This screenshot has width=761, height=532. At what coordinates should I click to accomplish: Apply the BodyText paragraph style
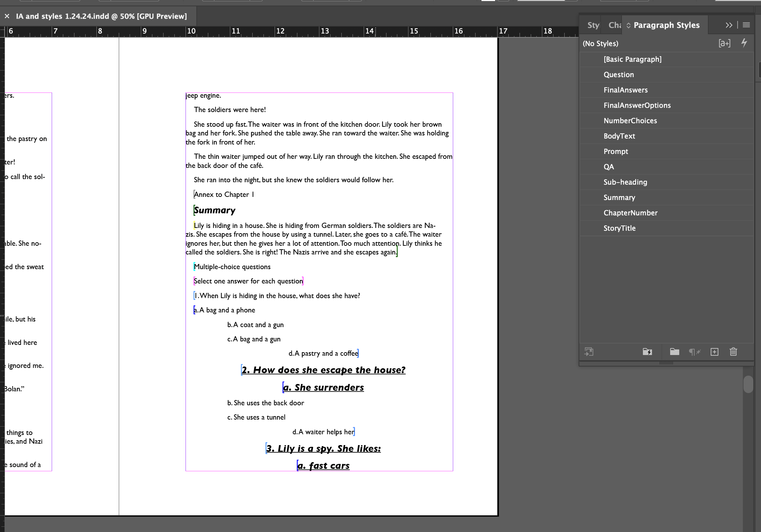[619, 136]
